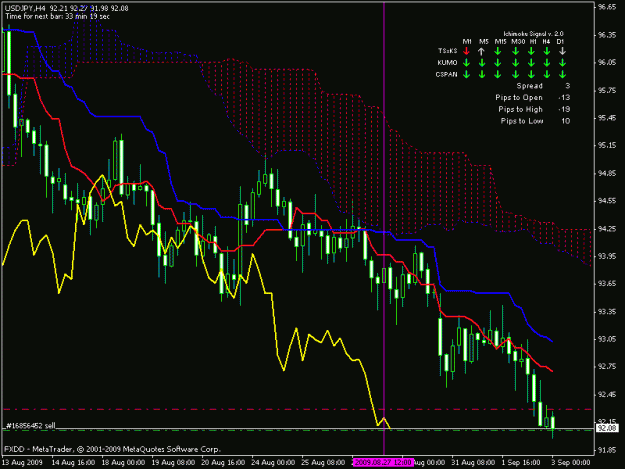Click the '20 Aug 16:00' date label
The image size is (625, 469).
(x=223, y=462)
